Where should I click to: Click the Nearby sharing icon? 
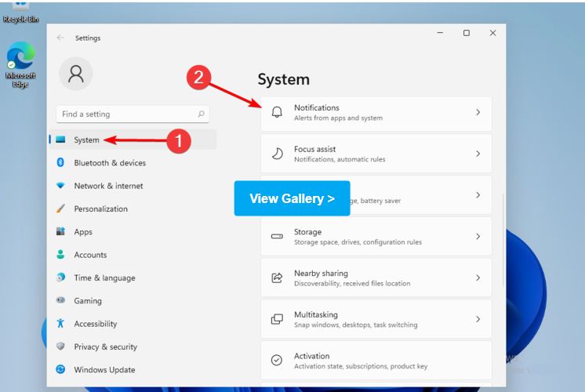point(277,278)
